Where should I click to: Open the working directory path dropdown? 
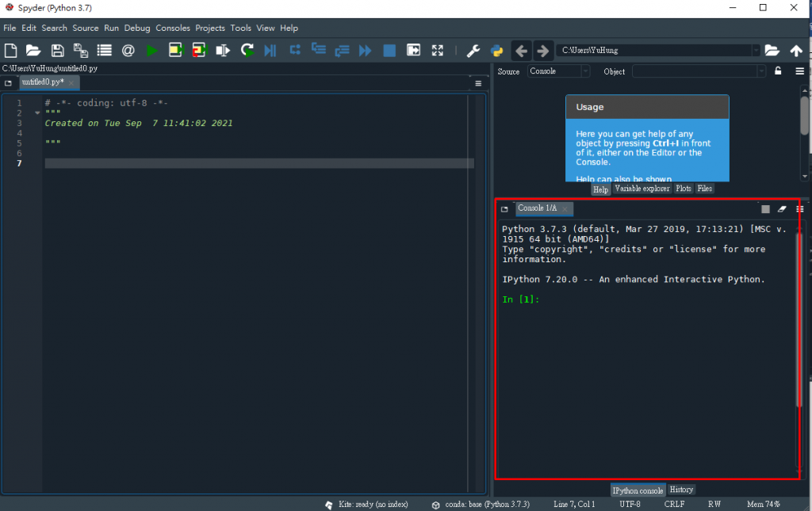(x=756, y=50)
